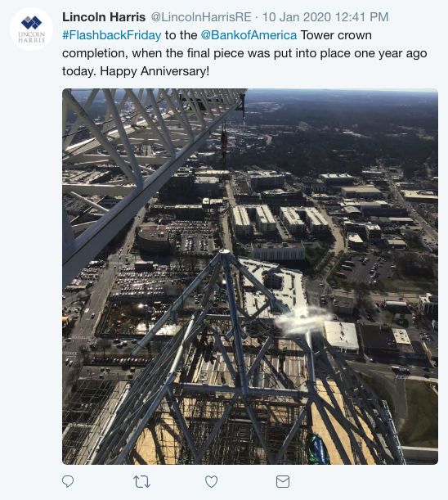448x500 pixels.
Task: Open the Lincoln Harris display name
Action: coord(104,17)
